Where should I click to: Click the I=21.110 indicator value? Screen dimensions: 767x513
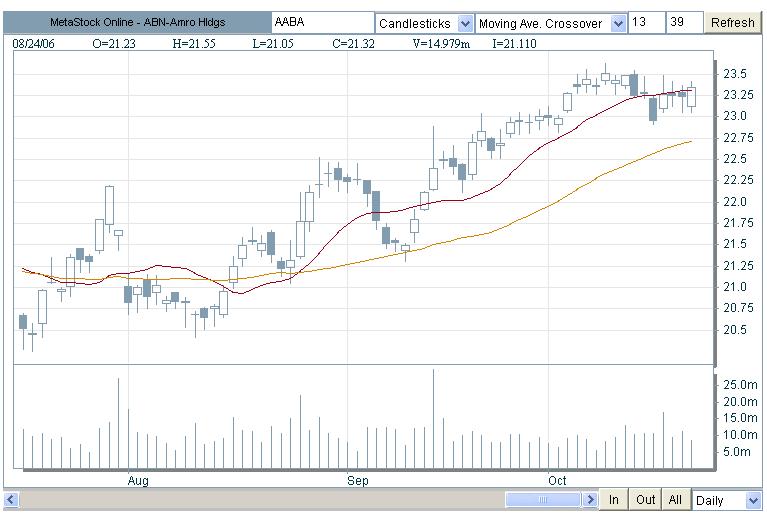[x=514, y=44]
